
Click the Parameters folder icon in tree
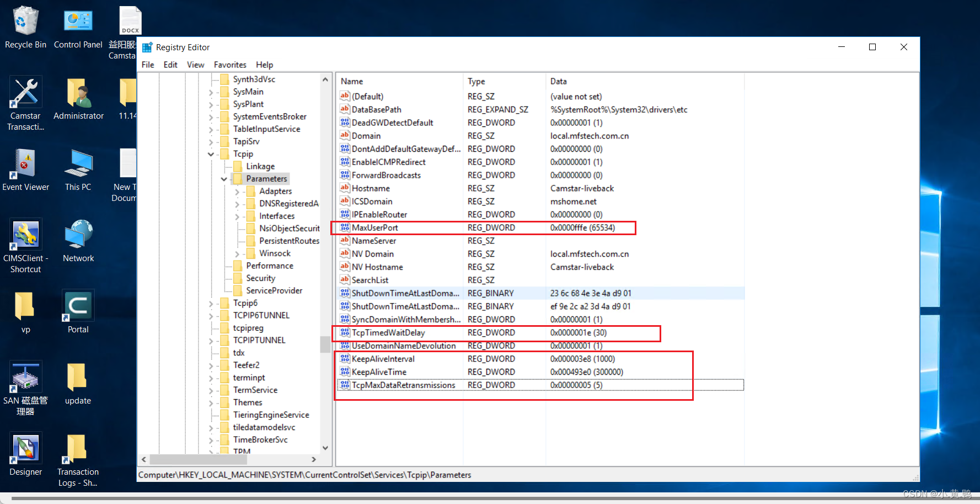click(238, 179)
